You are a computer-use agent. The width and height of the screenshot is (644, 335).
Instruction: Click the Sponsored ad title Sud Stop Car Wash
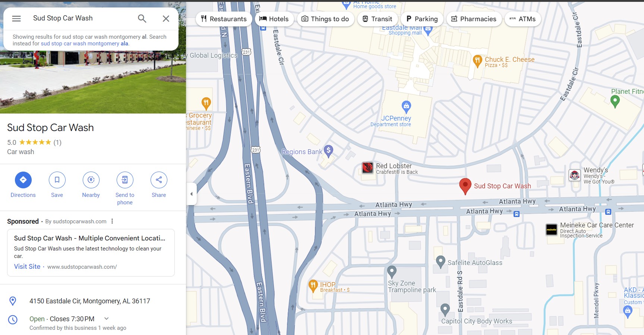pos(89,238)
